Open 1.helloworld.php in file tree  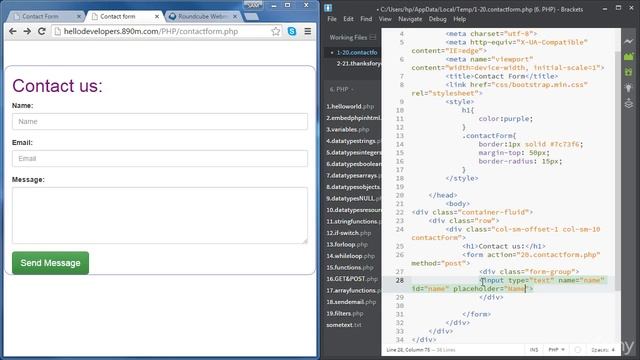pyautogui.click(x=350, y=107)
